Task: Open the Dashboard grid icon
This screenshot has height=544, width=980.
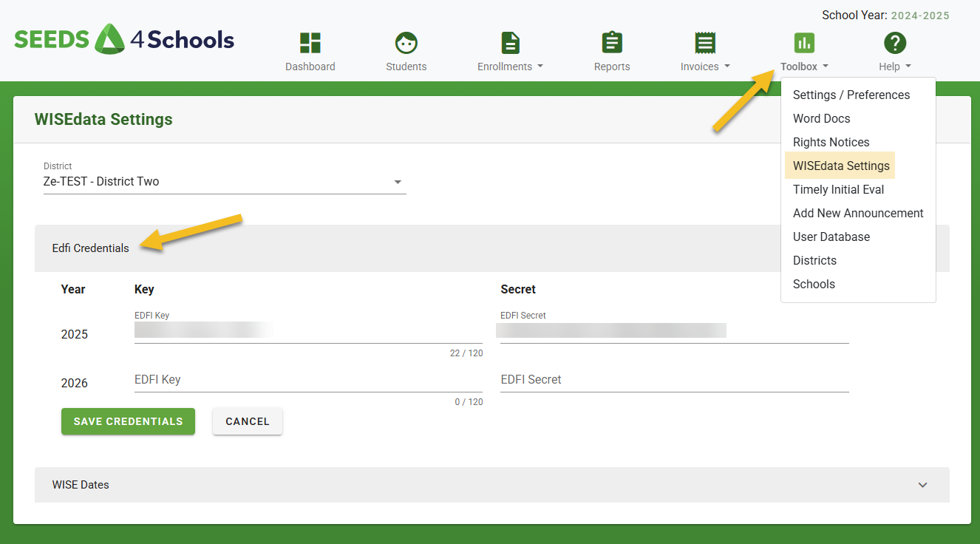Action: (310, 43)
